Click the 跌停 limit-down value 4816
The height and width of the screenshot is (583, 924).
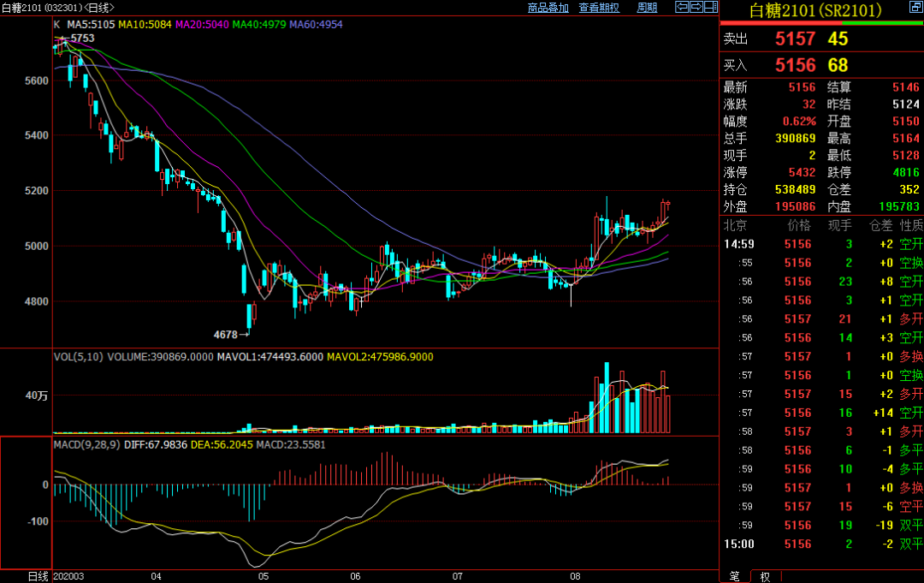click(x=906, y=173)
